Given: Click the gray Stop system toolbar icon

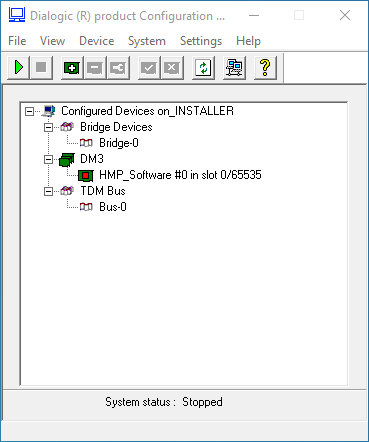Looking at the screenshot, I should (x=41, y=68).
